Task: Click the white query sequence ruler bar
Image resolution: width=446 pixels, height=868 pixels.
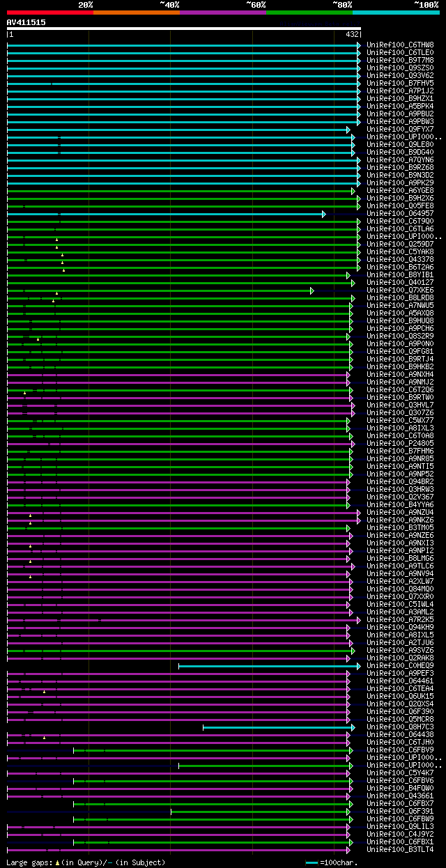Action: (x=184, y=29)
